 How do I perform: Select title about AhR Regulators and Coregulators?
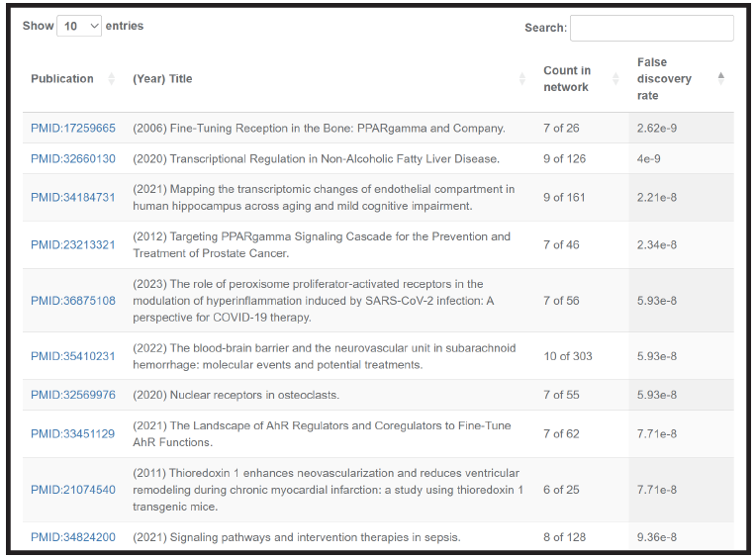(x=322, y=433)
